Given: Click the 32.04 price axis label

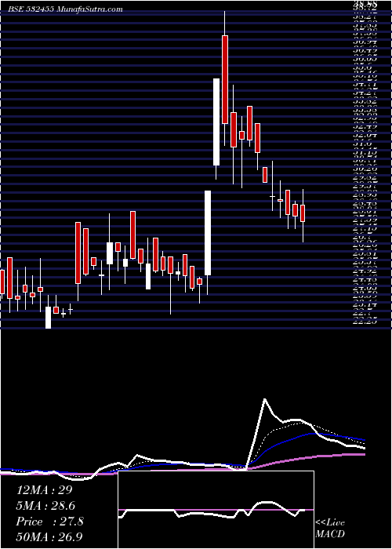Looking at the screenshot, I should 365,135.
